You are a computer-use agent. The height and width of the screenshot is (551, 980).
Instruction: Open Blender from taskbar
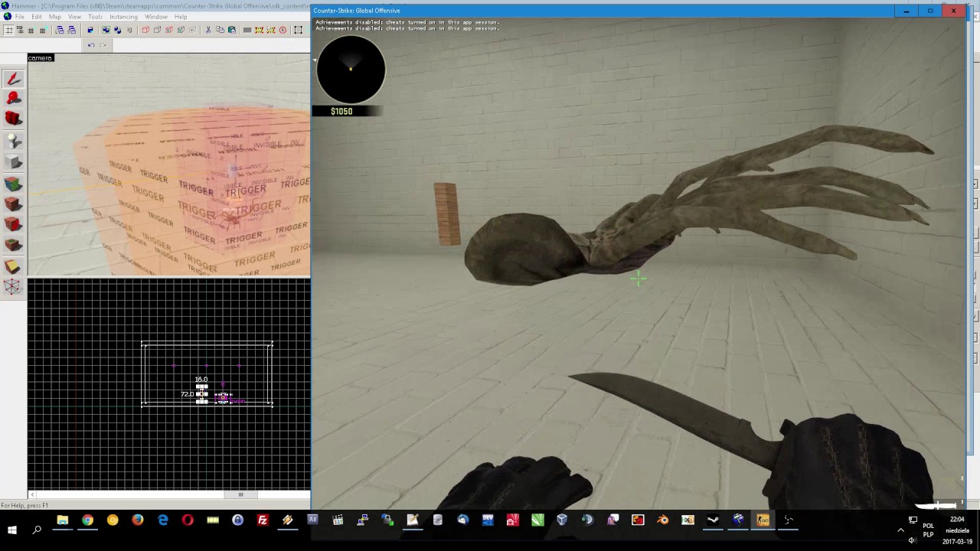(x=663, y=520)
